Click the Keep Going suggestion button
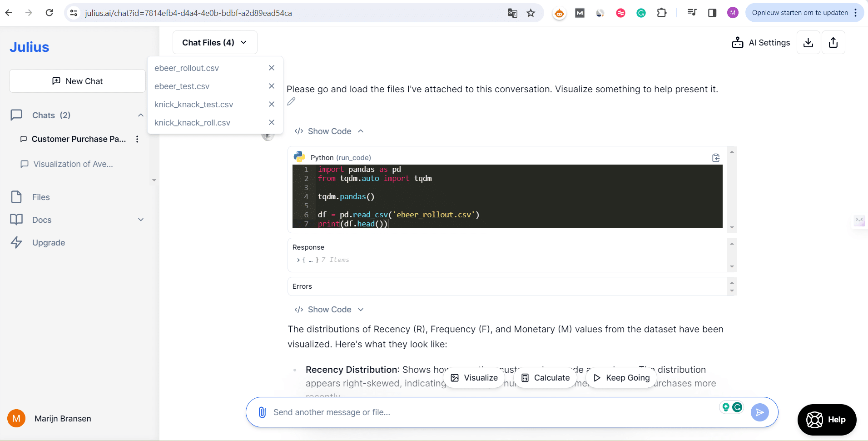Viewport: 868px width, 441px height. pos(621,378)
